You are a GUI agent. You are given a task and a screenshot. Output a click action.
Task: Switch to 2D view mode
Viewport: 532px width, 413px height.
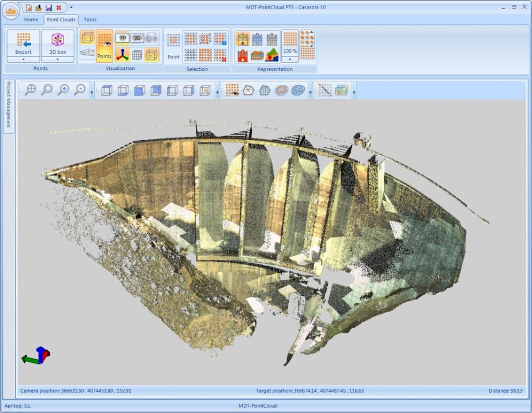click(x=122, y=38)
